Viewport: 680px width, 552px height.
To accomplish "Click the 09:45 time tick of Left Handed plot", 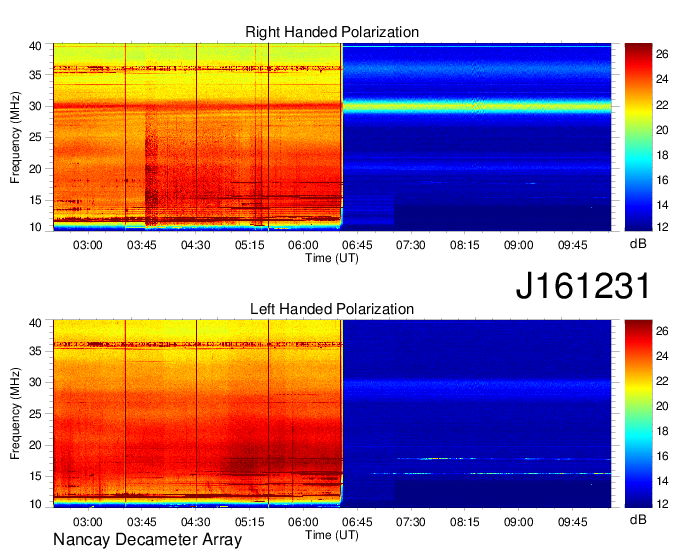I will tap(572, 522).
